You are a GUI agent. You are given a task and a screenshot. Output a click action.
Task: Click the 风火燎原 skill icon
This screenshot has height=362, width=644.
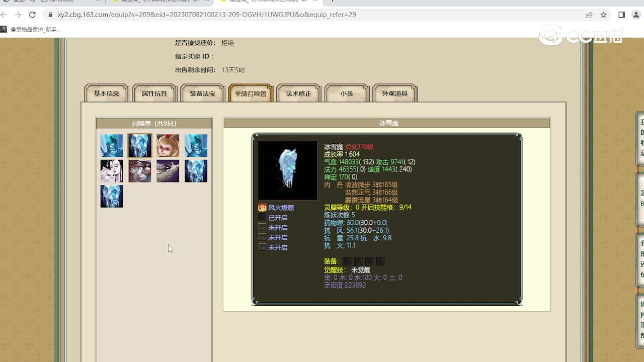(x=262, y=208)
